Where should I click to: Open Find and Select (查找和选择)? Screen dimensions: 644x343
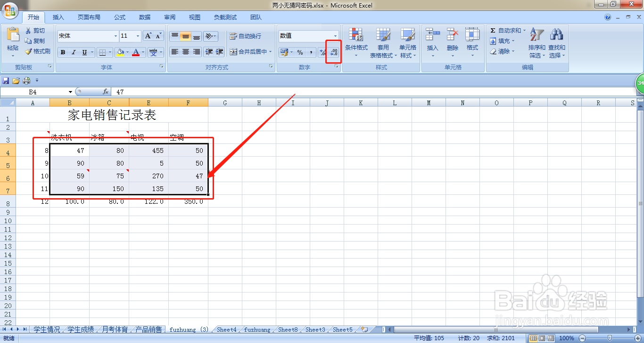point(557,42)
